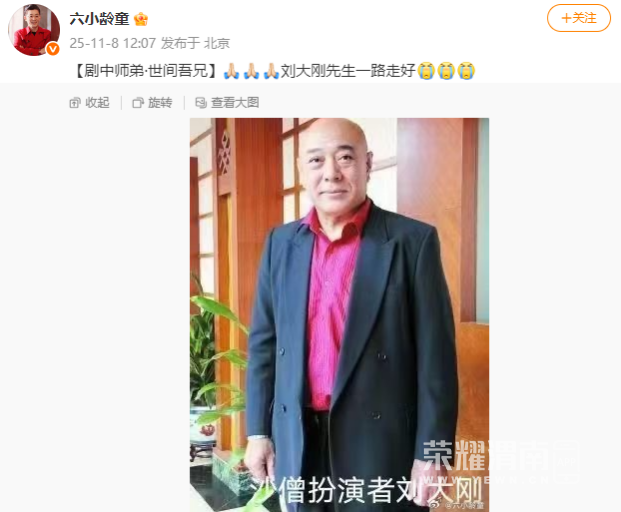Click the crown membership badge icon

point(141,19)
